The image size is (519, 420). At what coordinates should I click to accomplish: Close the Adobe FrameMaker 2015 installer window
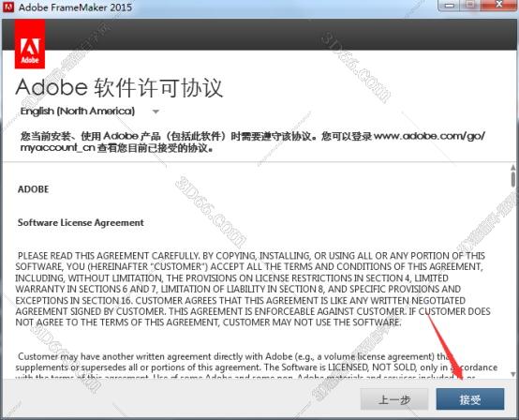(x=499, y=5)
